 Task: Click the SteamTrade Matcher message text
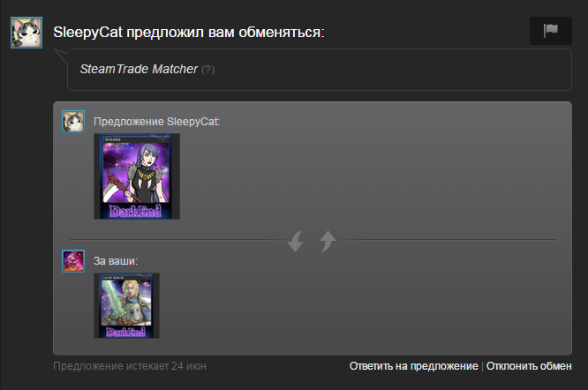click(139, 69)
